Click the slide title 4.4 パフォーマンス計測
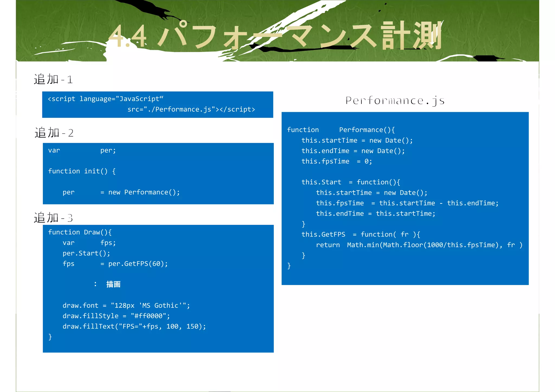 pos(275,36)
